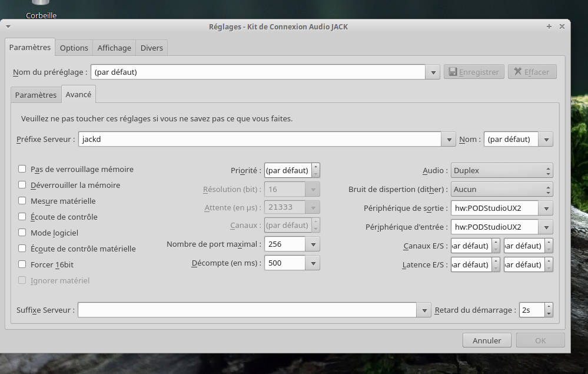Screen dimensions: 588x374
Task: Open the Nombre de port maximal dropdown
Action: click(x=313, y=244)
